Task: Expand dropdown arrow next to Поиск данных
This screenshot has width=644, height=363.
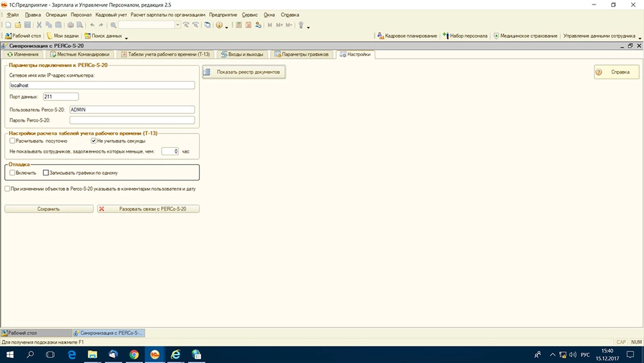Action: [127, 37]
